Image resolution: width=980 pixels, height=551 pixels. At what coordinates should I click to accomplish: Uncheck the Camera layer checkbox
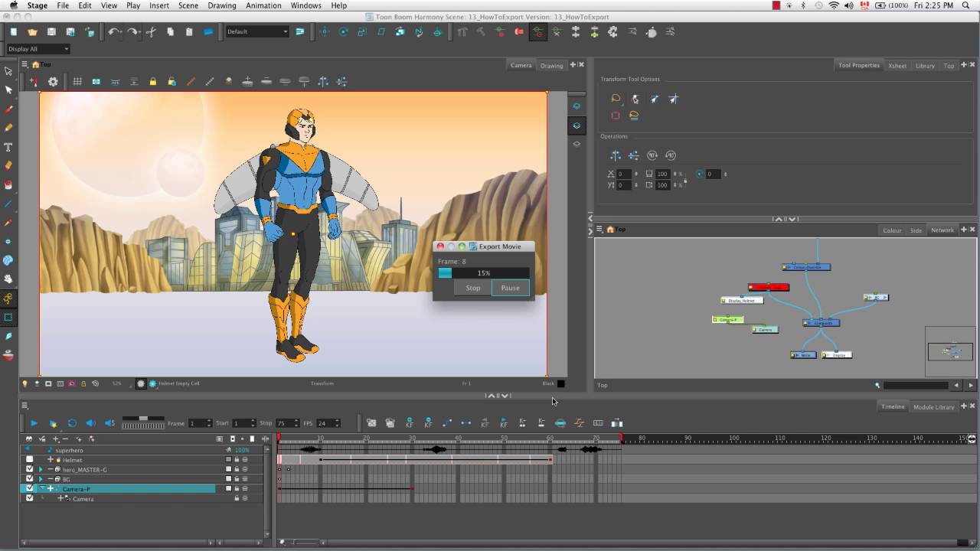pyautogui.click(x=30, y=498)
